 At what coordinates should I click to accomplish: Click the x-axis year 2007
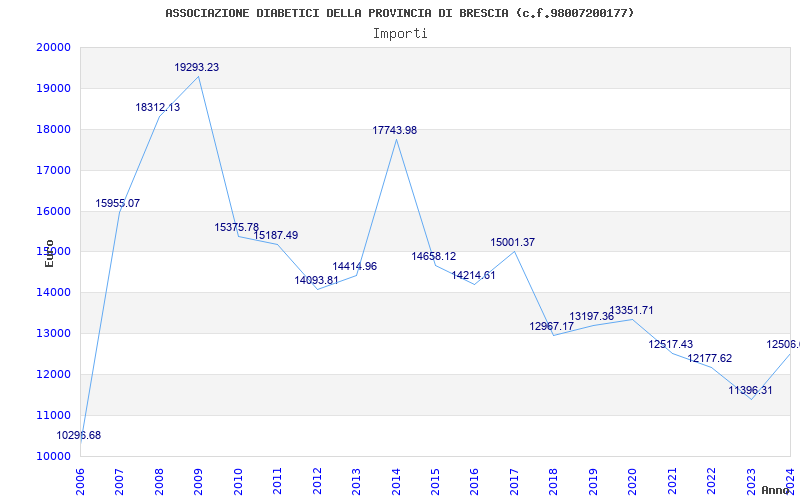119,481
